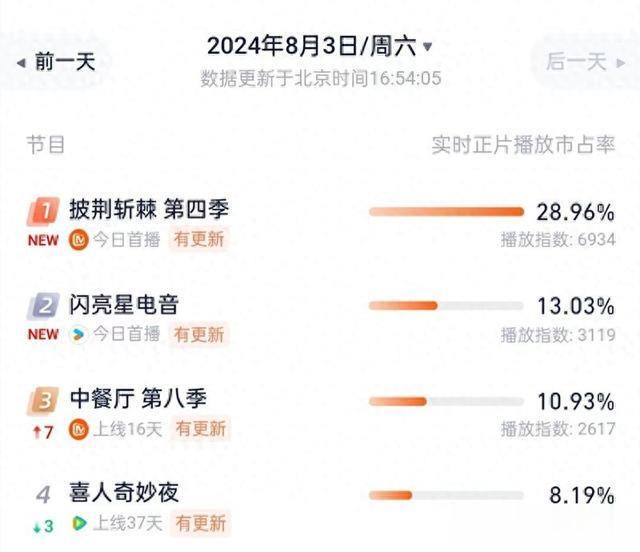Go to previous day with 前一天
Image resolution: width=640 pixels, height=552 pixels.
point(56,62)
